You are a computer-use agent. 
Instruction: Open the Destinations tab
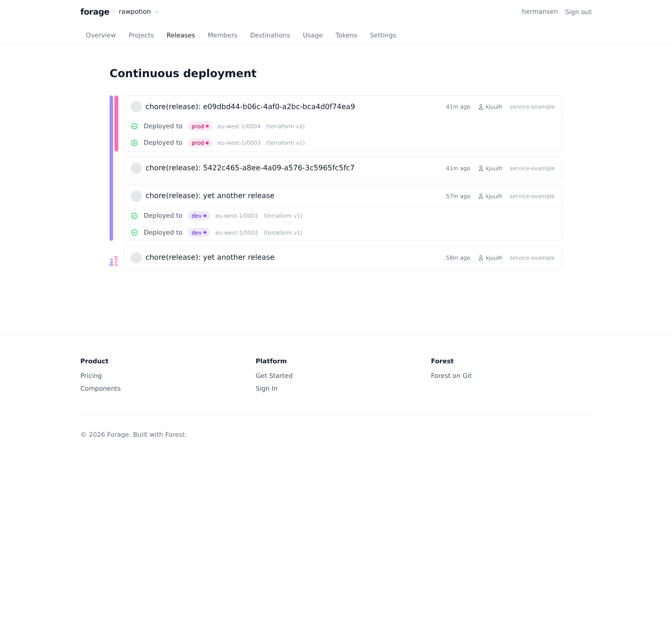270,35
